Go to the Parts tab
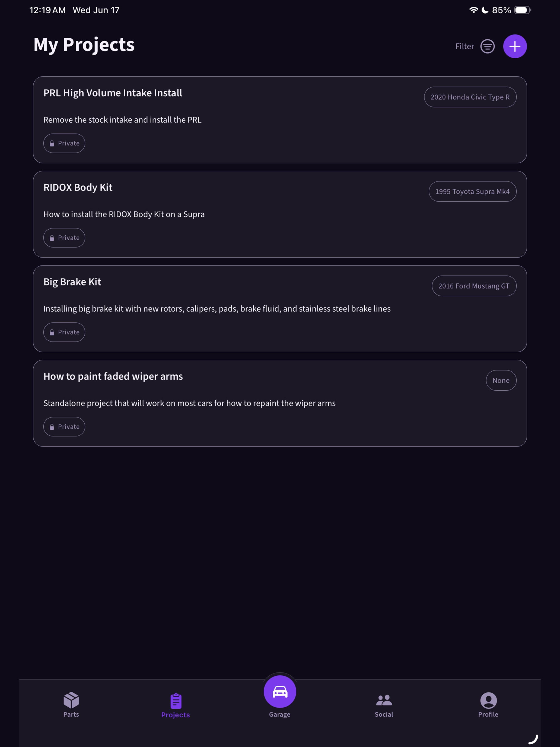The width and height of the screenshot is (560, 747). click(71, 705)
